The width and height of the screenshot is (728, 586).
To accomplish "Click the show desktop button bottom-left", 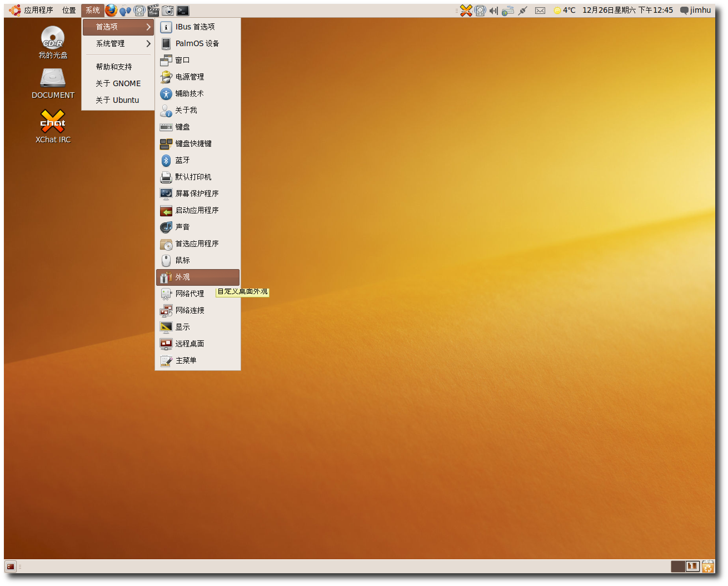I will 11,567.
